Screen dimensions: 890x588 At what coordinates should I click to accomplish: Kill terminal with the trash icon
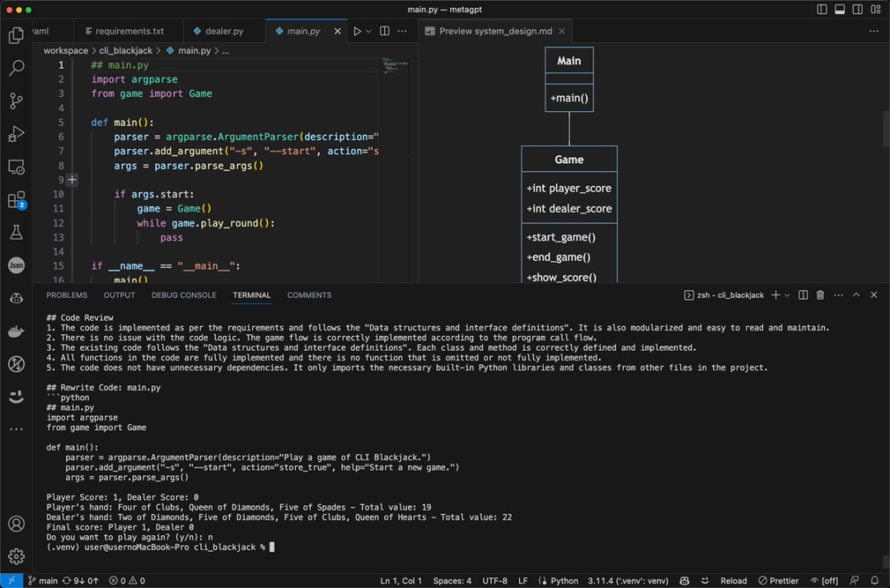[820, 295]
